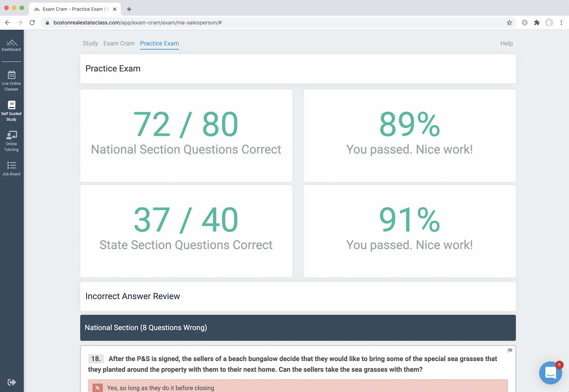The height and width of the screenshot is (392, 569).
Task: Click the logout icon in sidebar
Action: click(11, 382)
